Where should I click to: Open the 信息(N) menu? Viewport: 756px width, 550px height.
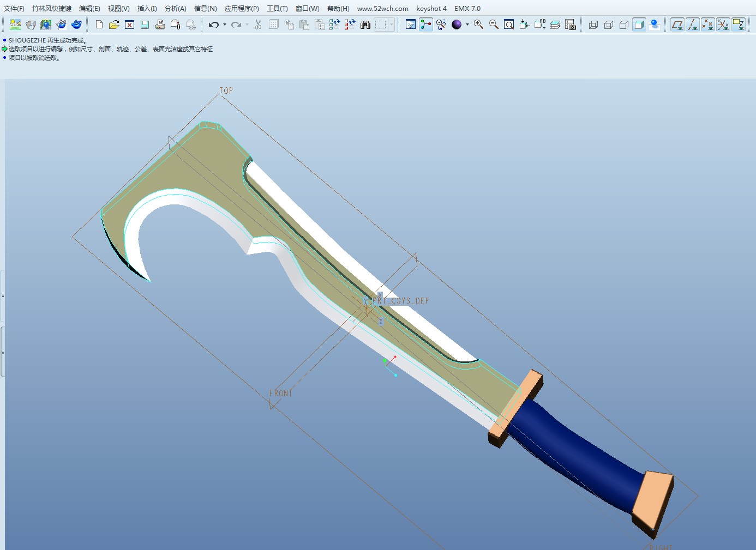tap(206, 9)
